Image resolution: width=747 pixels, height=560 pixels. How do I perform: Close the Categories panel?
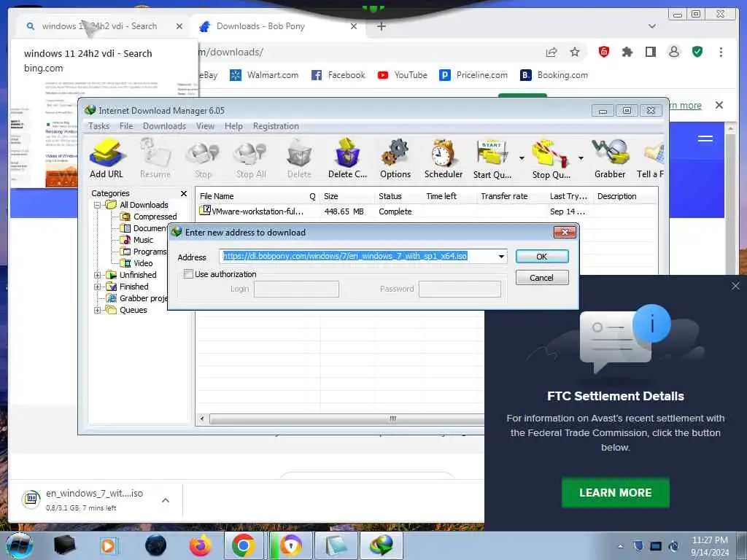click(183, 193)
